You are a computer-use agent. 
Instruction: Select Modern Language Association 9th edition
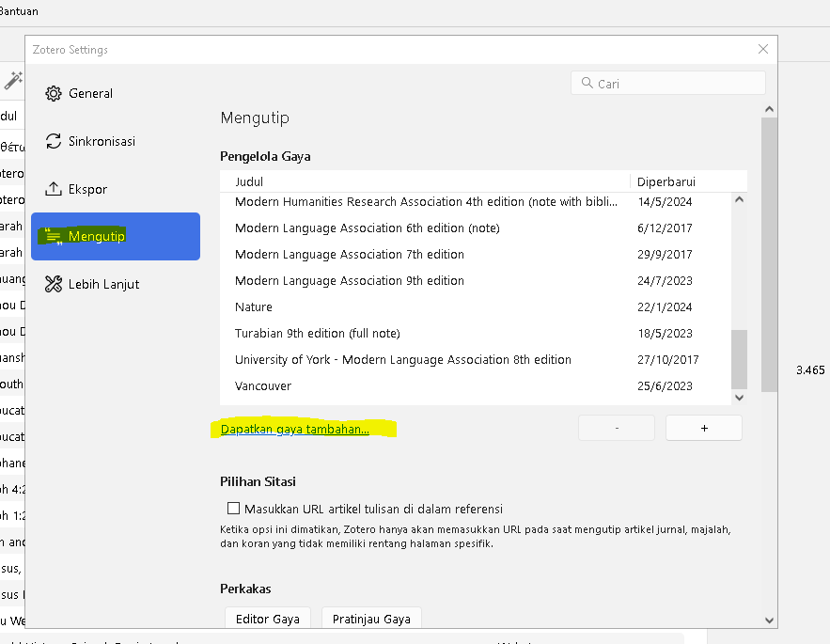(476, 281)
